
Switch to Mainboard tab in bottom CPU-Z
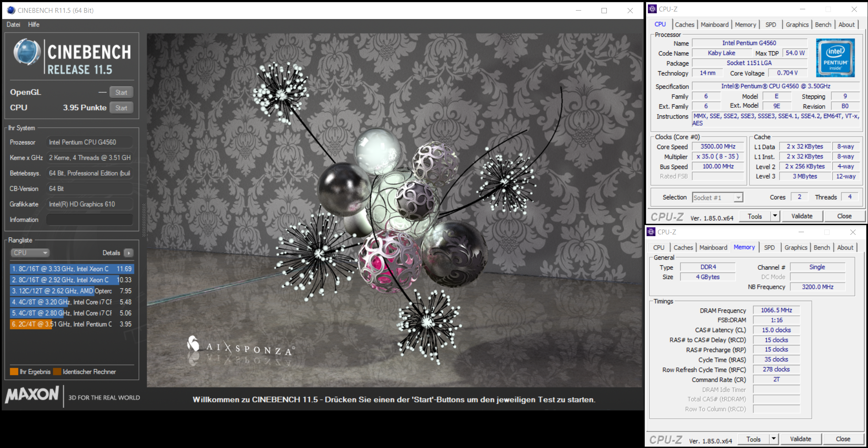[x=713, y=248]
